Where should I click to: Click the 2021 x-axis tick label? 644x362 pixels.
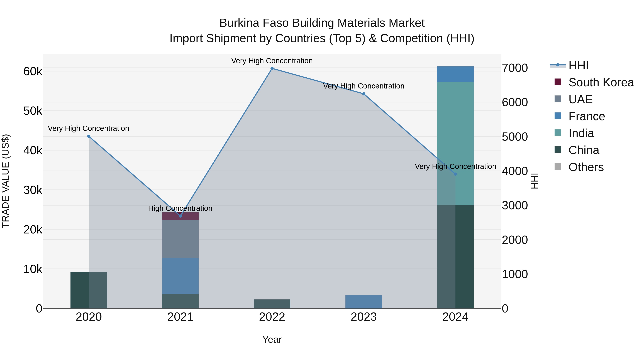[x=180, y=317]
